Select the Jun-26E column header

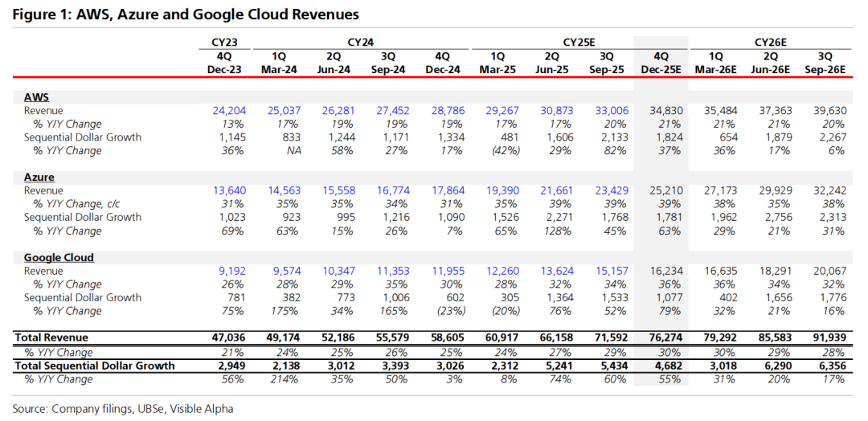coord(770,70)
